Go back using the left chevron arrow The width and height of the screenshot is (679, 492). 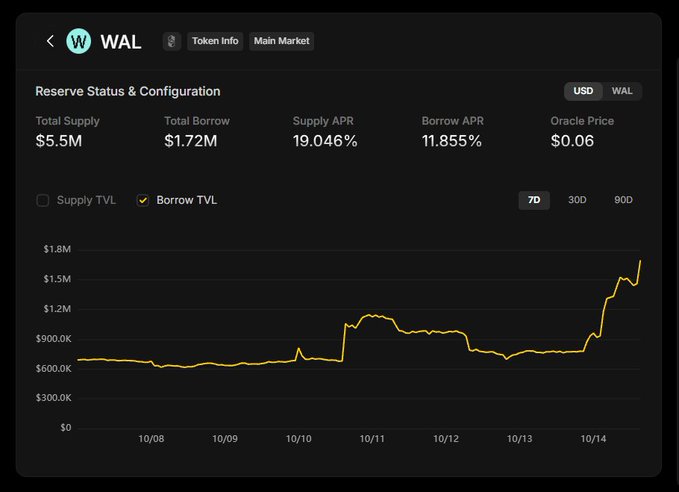tap(50, 41)
